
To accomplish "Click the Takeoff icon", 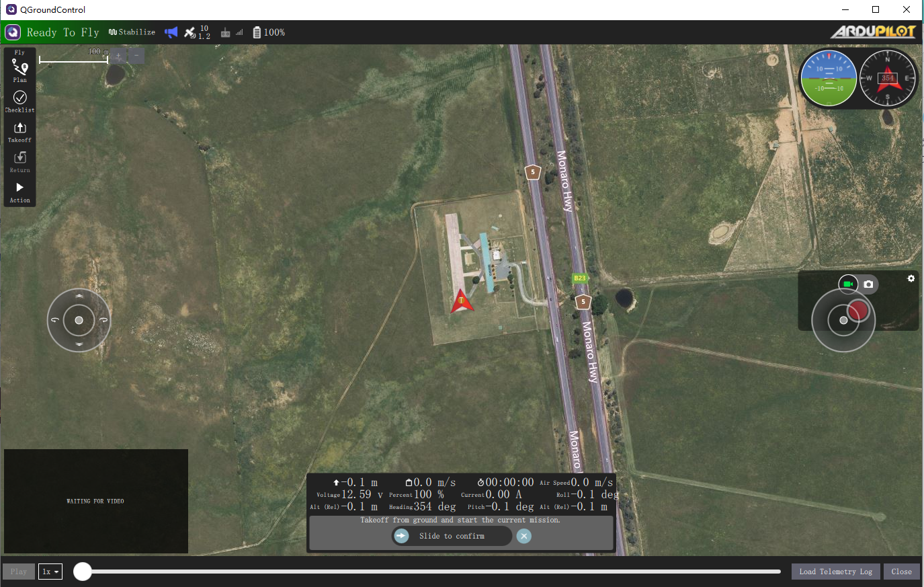I will (x=19, y=129).
